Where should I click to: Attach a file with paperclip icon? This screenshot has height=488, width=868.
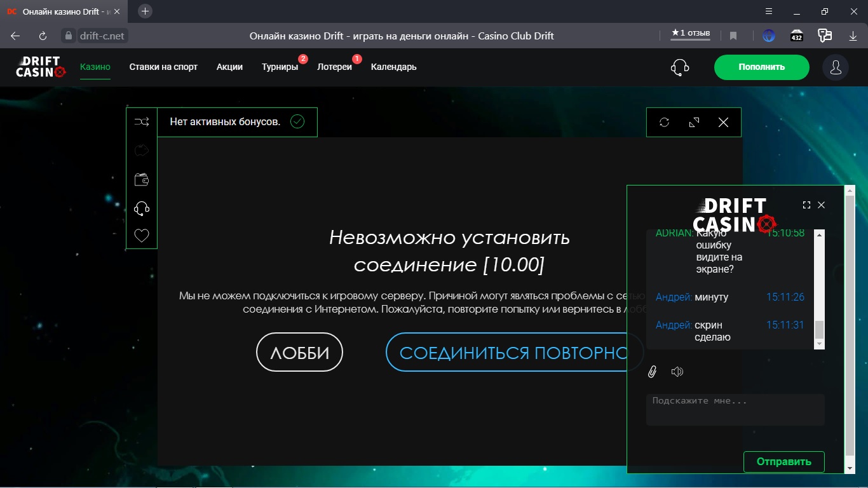652,372
